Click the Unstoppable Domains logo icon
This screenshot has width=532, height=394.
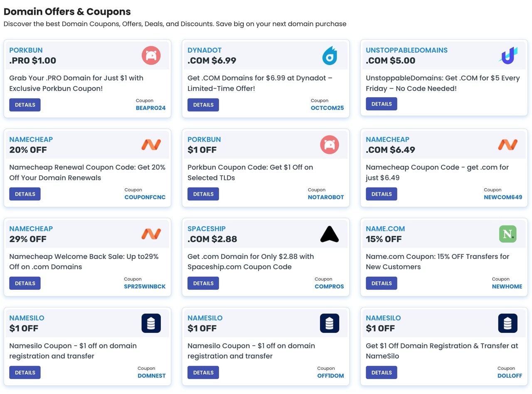(507, 55)
